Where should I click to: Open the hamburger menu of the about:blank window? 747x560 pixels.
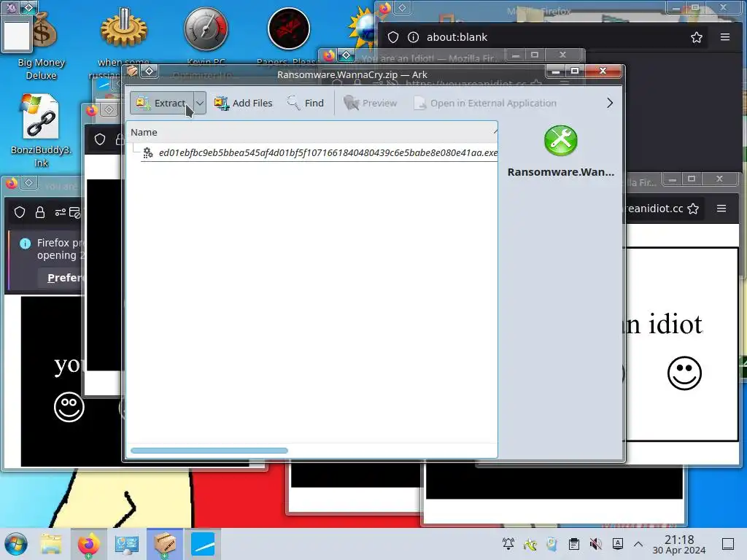click(x=725, y=37)
